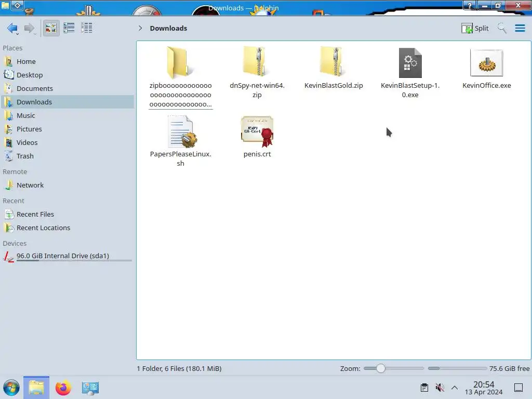Open the Start menu orb

click(11, 388)
